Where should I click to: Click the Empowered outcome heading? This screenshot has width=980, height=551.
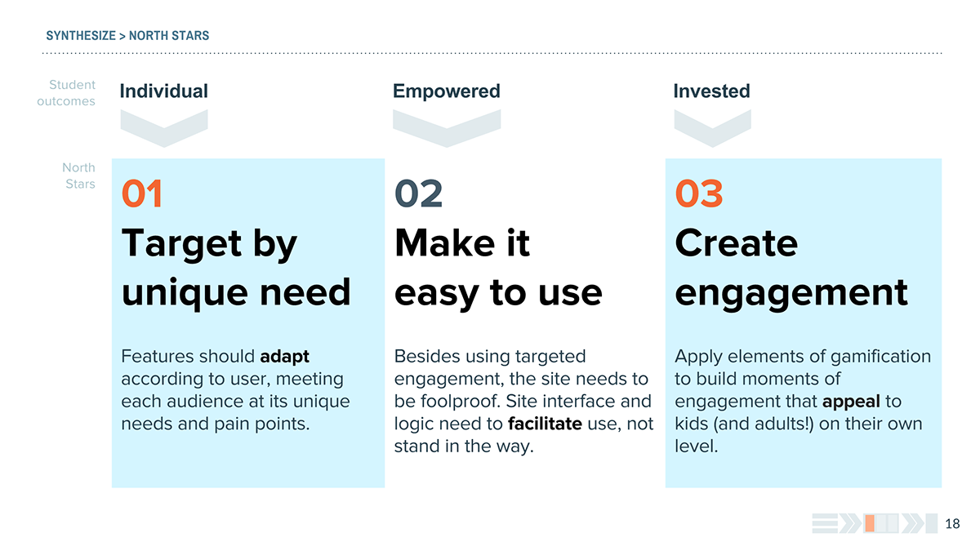point(447,91)
